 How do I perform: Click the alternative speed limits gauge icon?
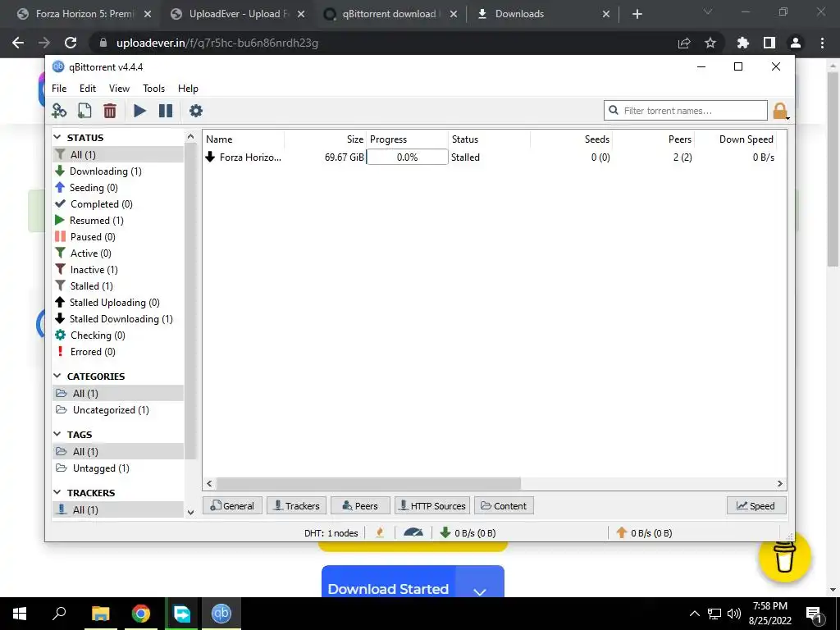[413, 532]
